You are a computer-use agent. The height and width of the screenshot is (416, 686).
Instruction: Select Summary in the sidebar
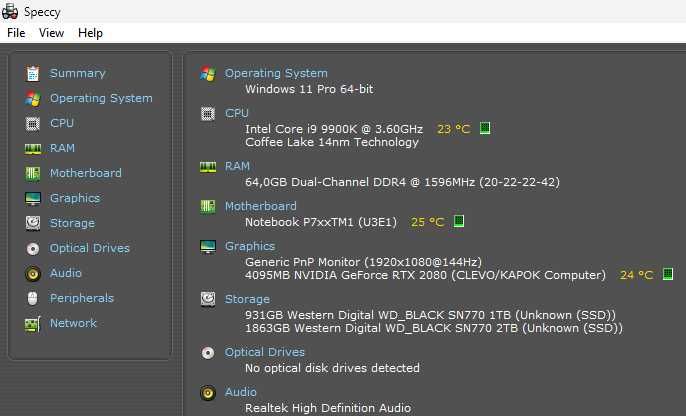(x=77, y=73)
